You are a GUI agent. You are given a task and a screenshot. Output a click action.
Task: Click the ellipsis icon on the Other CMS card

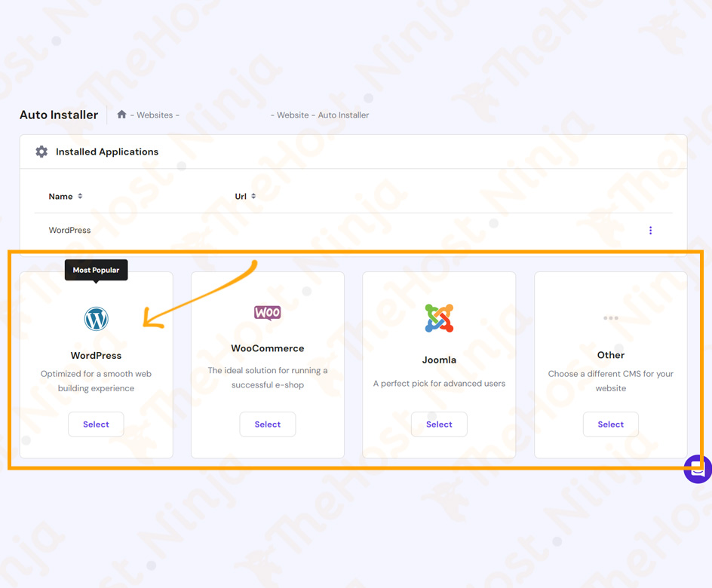pyautogui.click(x=611, y=318)
